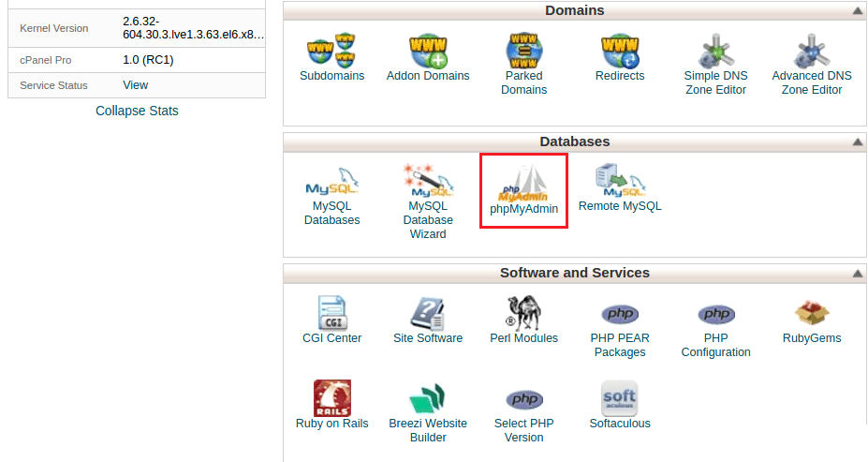Image resolution: width=868 pixels, height=462 pixels.
Task: Open Remote MySQL settings
Action: [x=620, y=181]
